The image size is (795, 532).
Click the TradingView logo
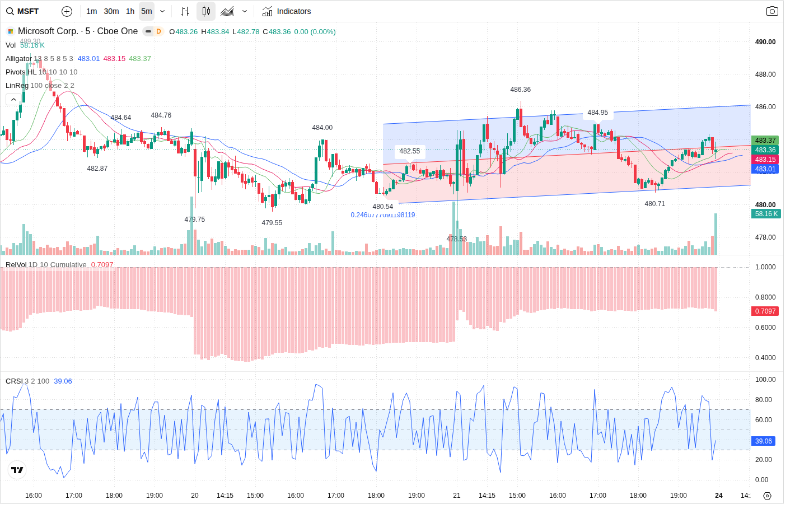[x=17, y=470]
